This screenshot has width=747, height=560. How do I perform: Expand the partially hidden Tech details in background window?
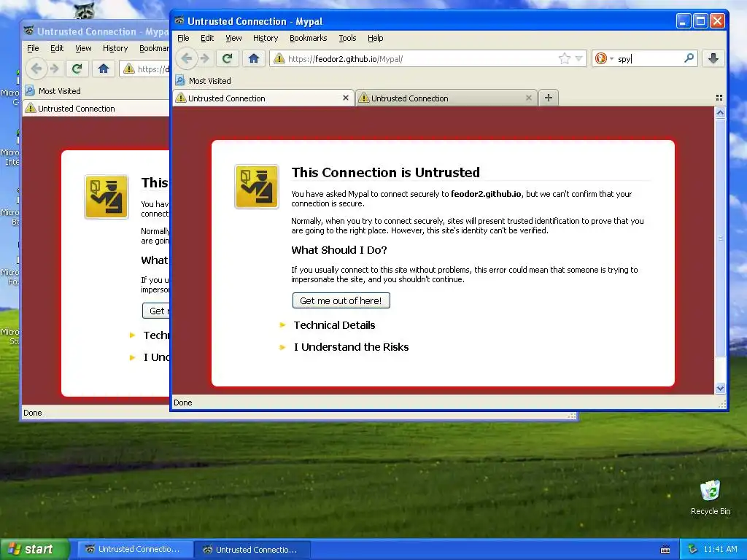149,335
